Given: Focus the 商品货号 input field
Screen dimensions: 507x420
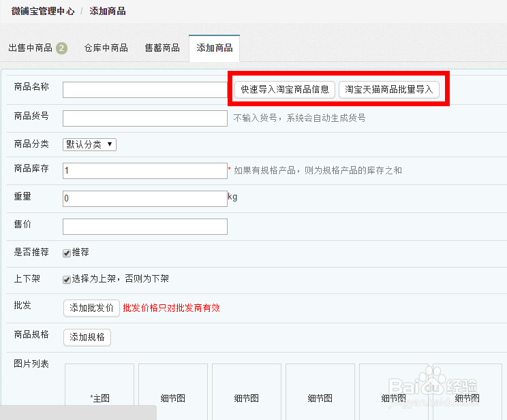Looking at the screenshot, I should point(145,118).
